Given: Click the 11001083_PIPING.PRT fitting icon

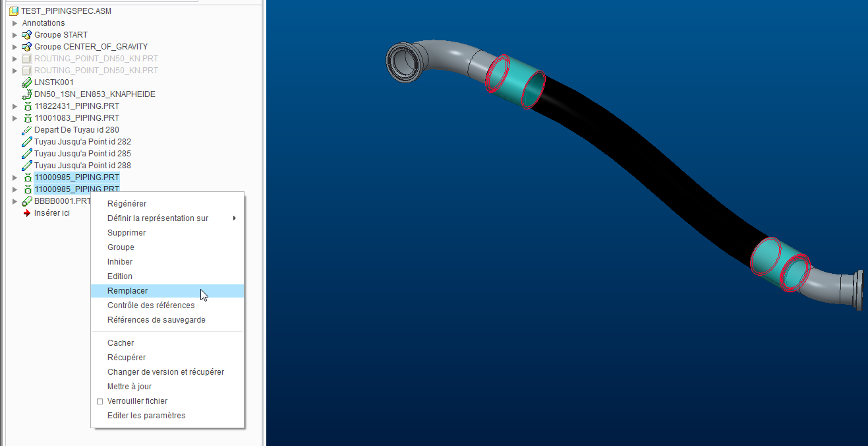Looking at the screenshot, I should point(27,118).
